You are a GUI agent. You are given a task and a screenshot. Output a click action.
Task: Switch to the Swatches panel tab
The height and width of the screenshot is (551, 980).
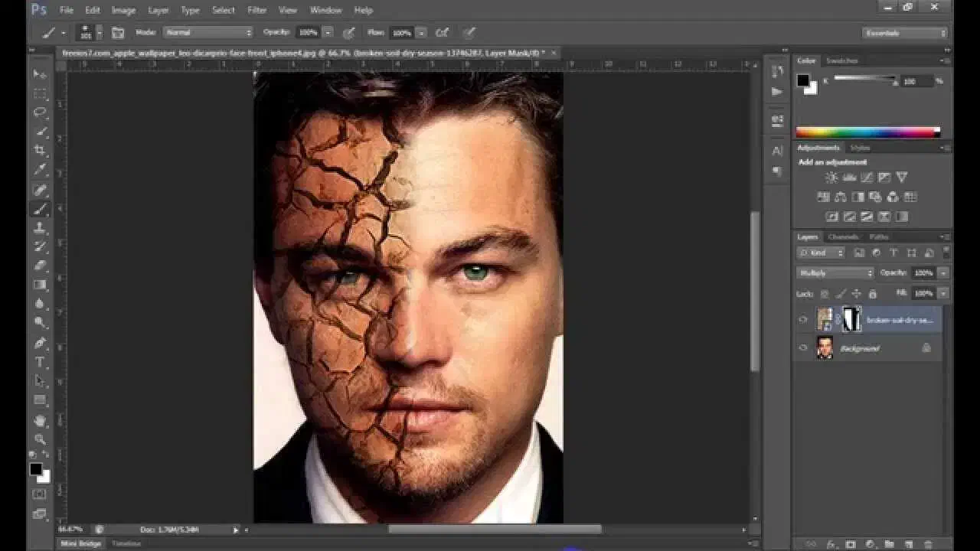tap(842, 60)
